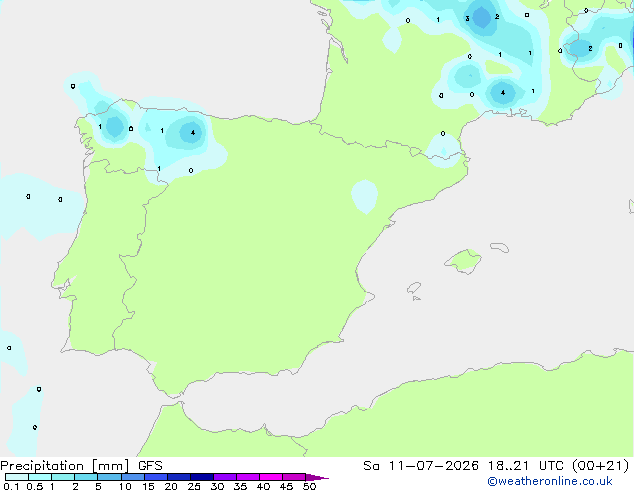The height and width of the screenshot is (490, 634).
Task: Click Ibiza island outline on the map
Action: pos(414,288)
